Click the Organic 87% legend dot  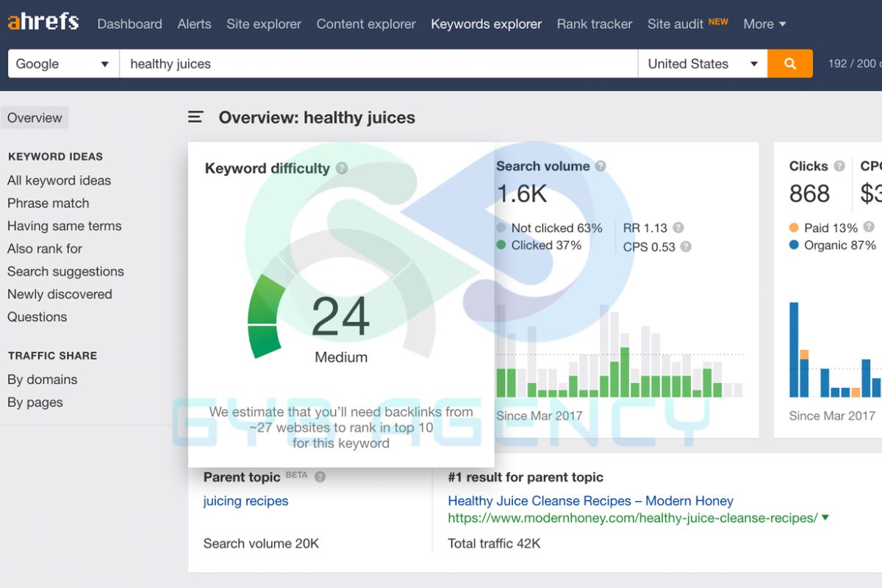pyautogui.click(x=794, y=245)
